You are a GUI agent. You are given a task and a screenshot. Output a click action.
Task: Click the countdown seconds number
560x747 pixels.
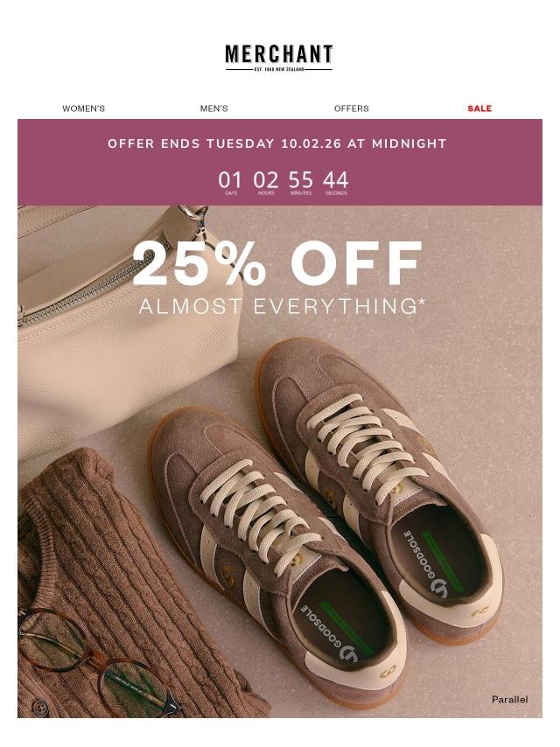tap(336, 180)
